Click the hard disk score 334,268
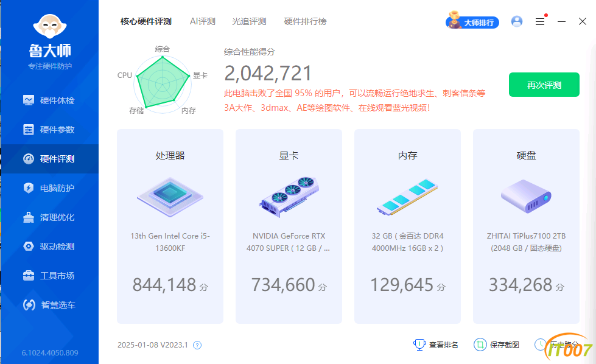 tap(521, 285)
